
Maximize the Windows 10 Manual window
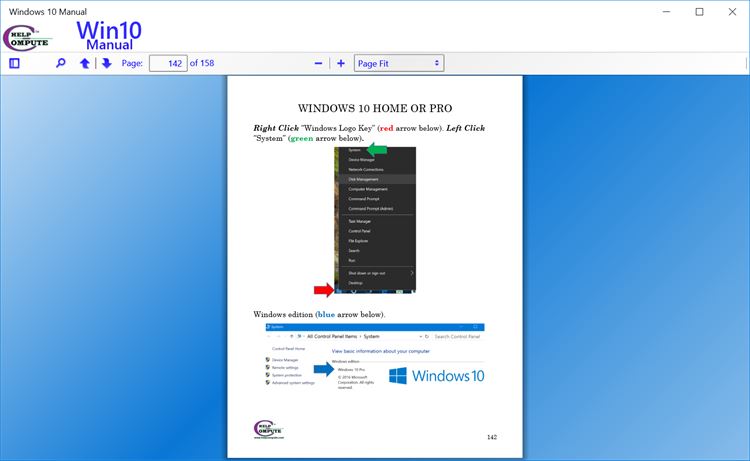(699, 11)
